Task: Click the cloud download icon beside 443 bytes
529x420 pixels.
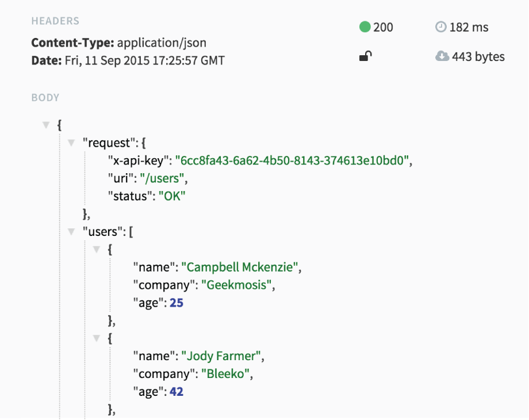Action: 442,56
